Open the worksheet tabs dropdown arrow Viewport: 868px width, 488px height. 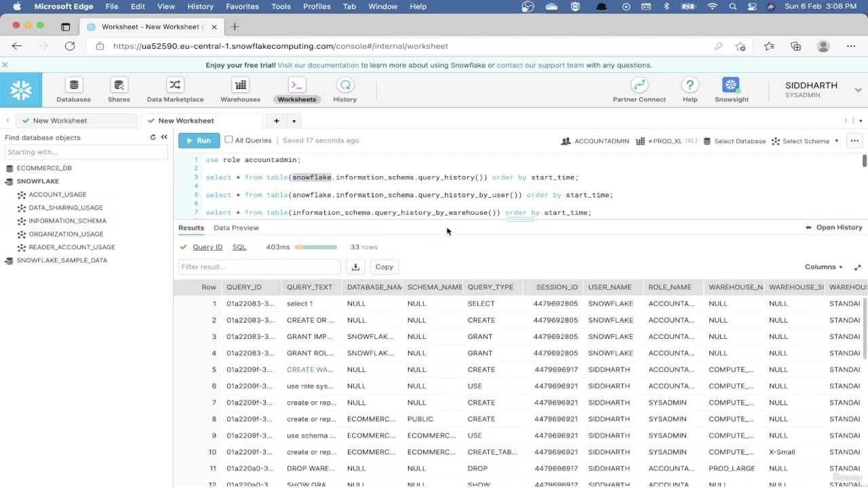coord(294,121)
